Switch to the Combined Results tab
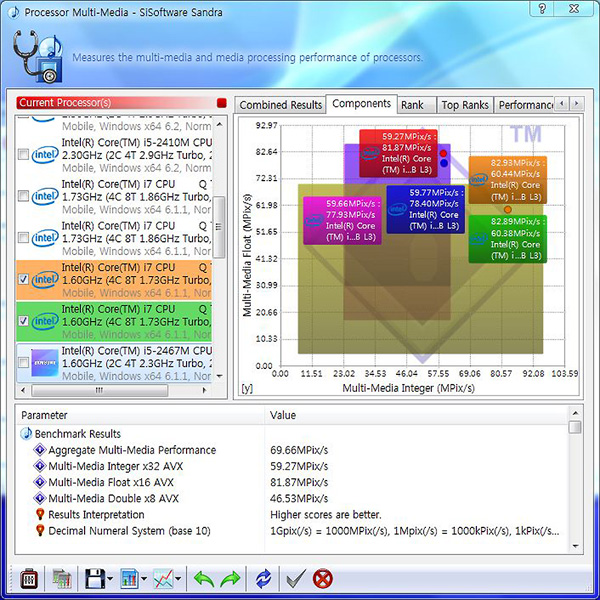 [x=280, y=105]
